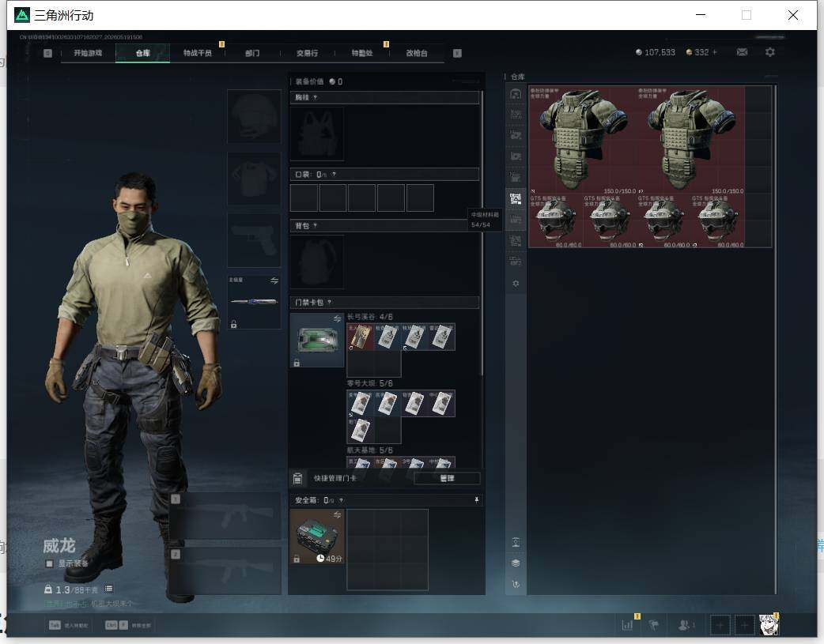Select red keycard under 长弓溪谷
Image resolution: width=824 pixels, height=644 pixels.
pos(361,337)
